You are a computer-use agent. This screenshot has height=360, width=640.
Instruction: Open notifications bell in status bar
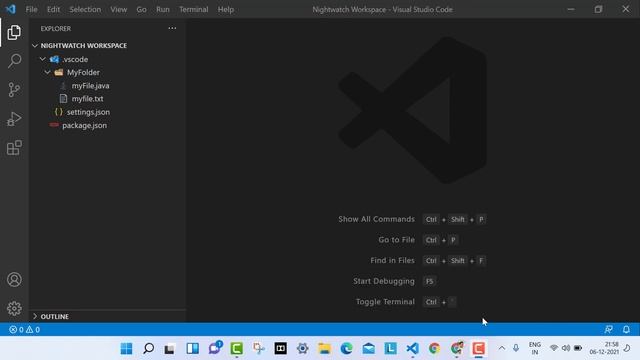(x=626, y=329)
